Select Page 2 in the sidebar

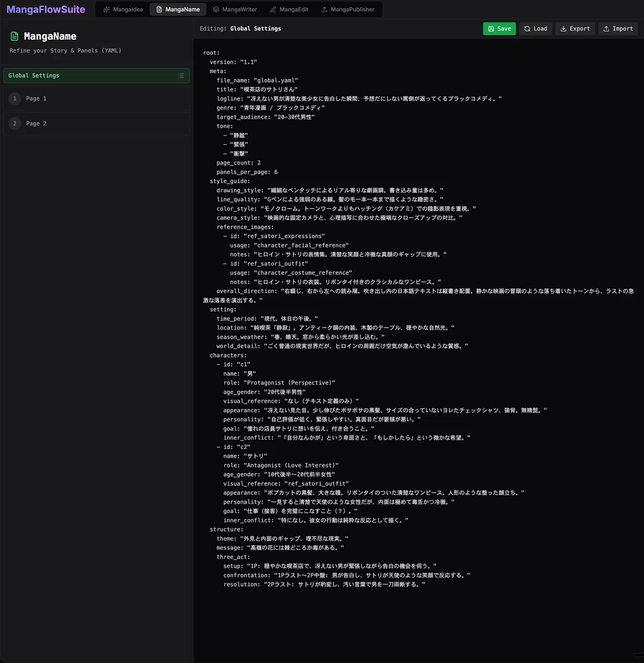[97, 123]
